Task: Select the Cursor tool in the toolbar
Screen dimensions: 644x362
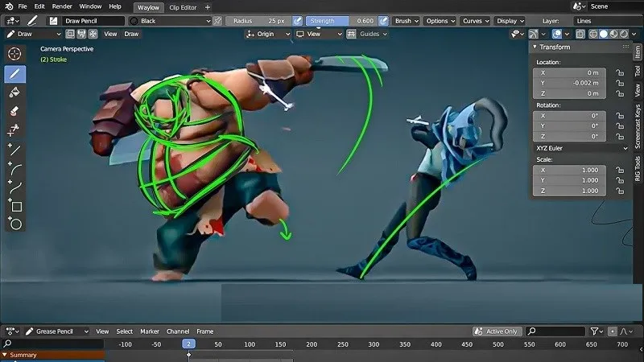Action: [14, 54]
